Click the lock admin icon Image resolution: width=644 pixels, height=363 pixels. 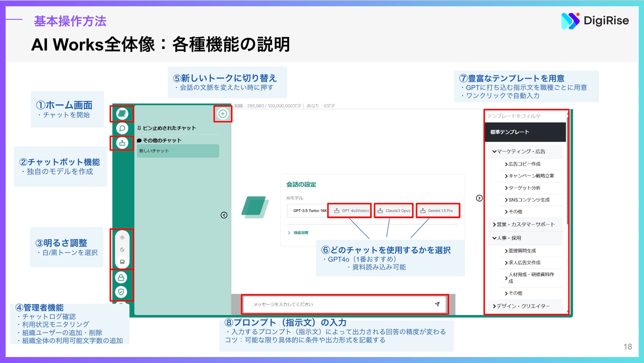121,277
